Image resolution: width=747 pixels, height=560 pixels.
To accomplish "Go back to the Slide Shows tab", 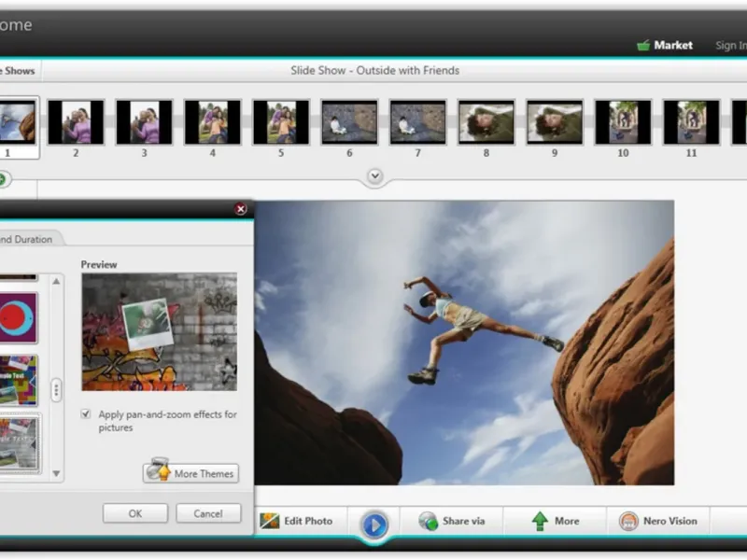I will [19, 71].
